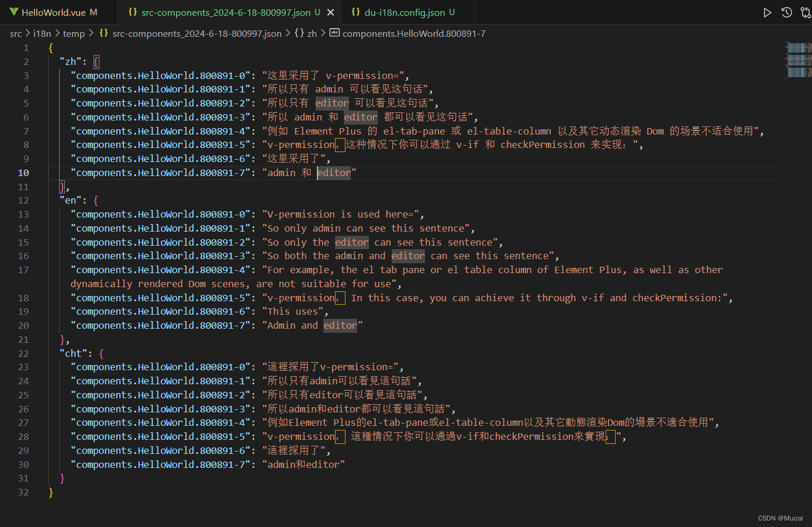The width and height of the screenshot is (812, 527).
Task: Select line number 10 in the gutter
Action: tap(23, 173)
